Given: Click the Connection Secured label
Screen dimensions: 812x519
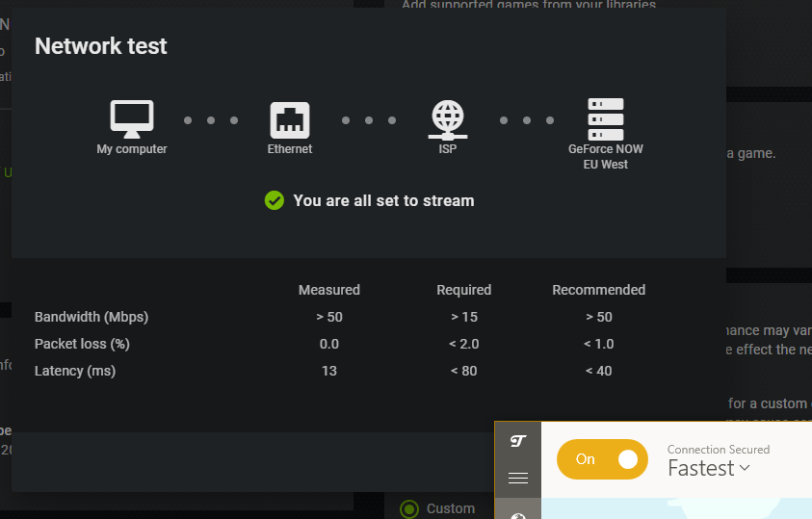Looking at the screenshot, I should 718,449.
